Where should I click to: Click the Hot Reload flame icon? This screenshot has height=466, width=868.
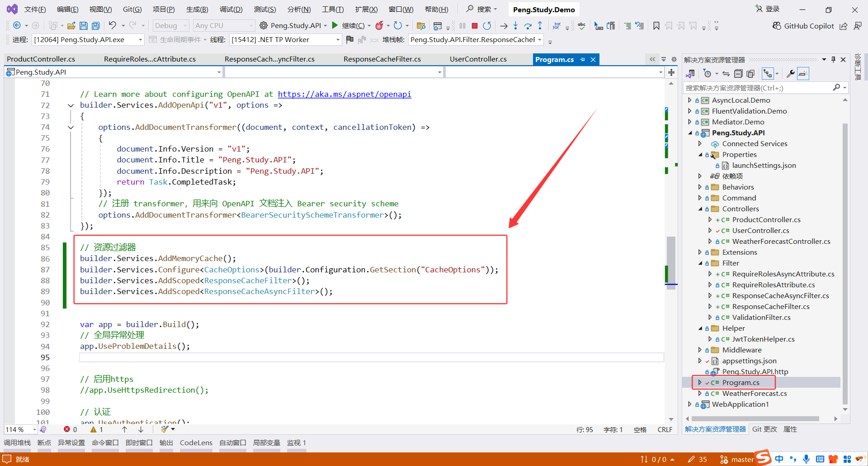pos(380,25)
